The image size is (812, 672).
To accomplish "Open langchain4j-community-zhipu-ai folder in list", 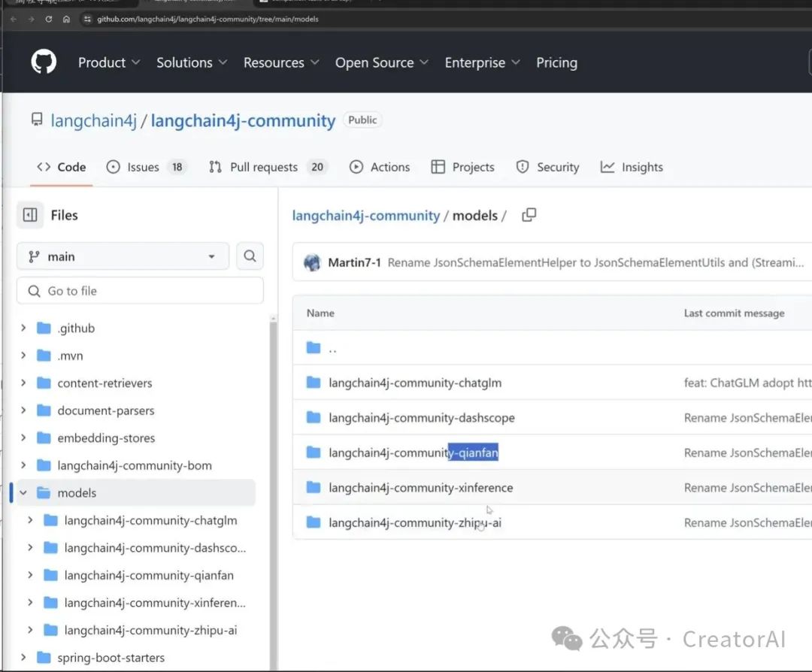I will (x=415, y=522).
